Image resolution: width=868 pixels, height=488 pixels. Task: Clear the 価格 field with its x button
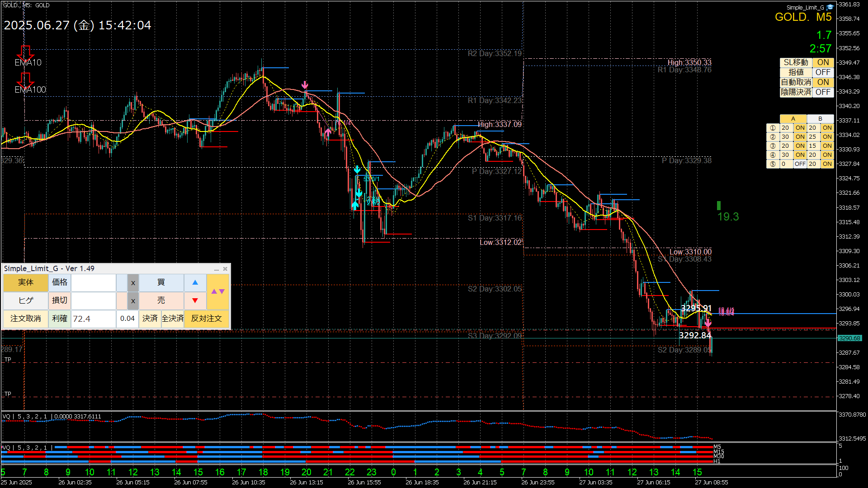(133, 283)
